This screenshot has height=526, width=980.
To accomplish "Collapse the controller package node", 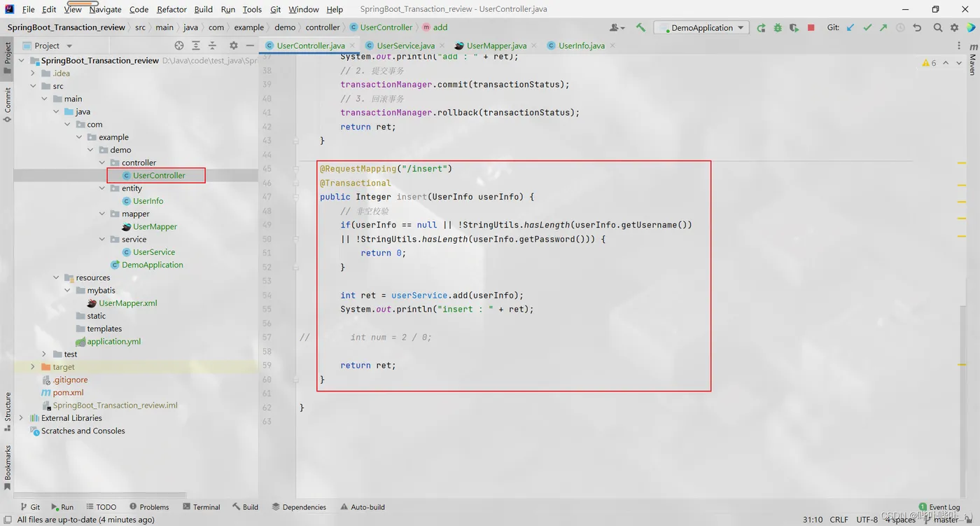I will [x=102, y=162].
